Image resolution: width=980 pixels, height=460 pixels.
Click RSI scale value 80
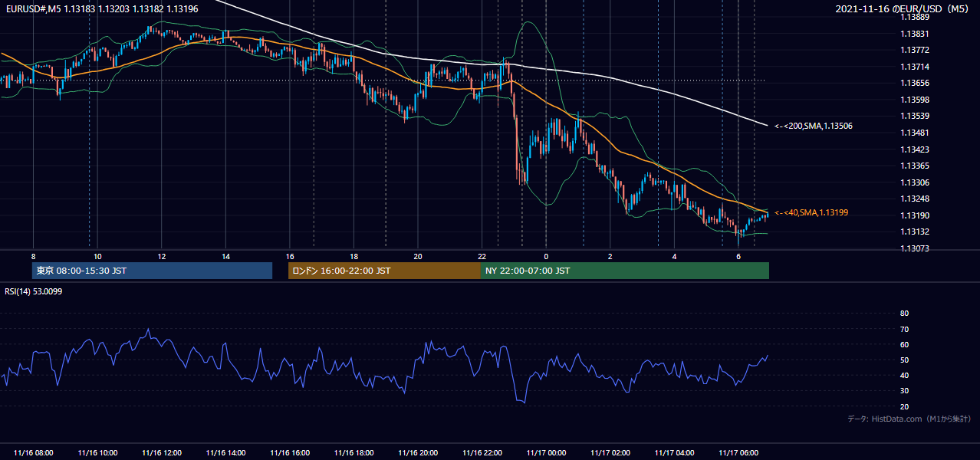pyautogui.click(x=904, y=314)
